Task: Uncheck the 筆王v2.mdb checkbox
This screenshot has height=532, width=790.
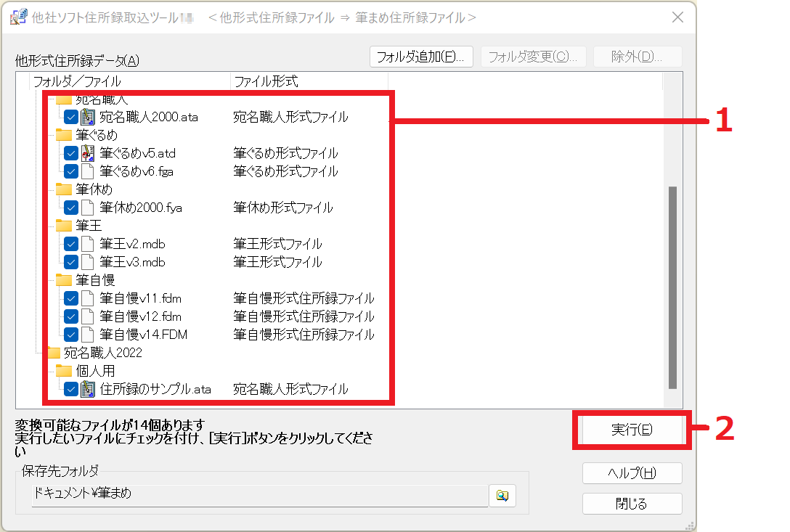Action: [x=71, y=244]
